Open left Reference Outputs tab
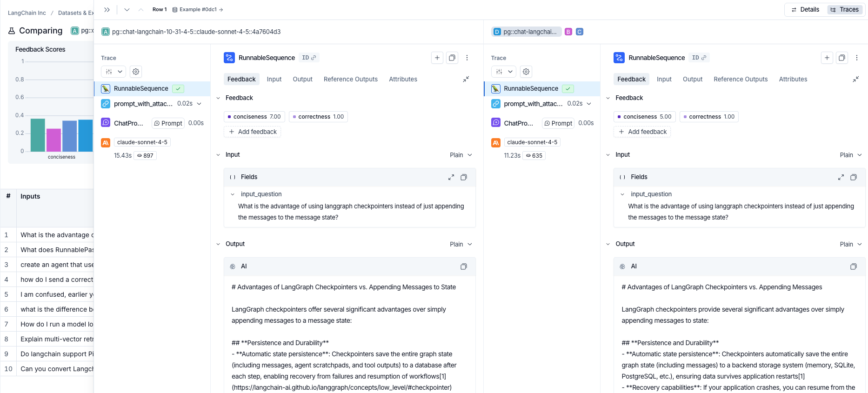This screenshot has height=393, width=868. coord(351,79)
